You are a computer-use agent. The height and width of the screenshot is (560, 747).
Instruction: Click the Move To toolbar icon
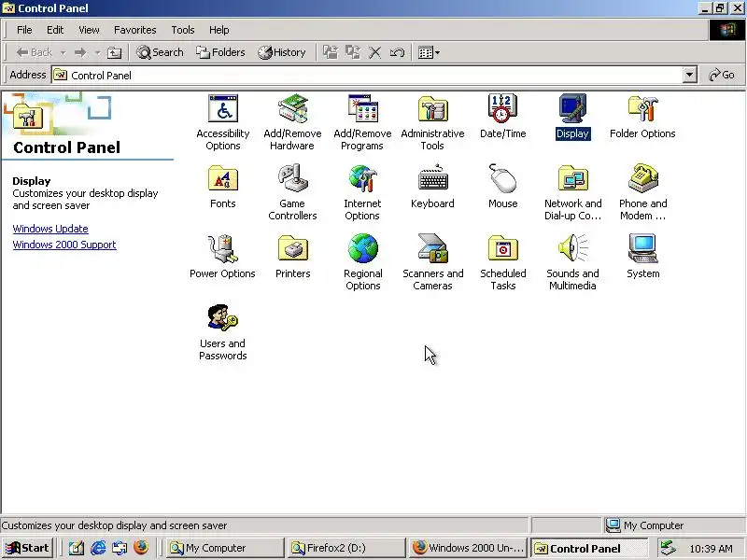click(331, 52)
